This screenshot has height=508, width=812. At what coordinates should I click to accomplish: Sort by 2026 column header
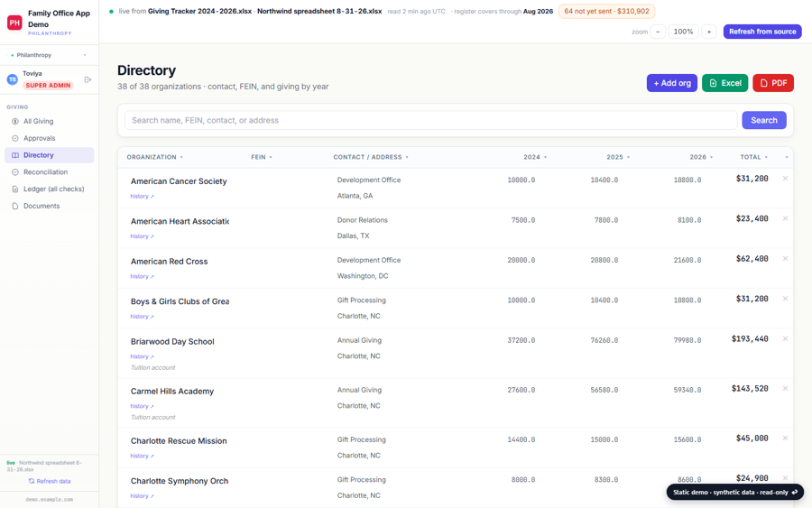click(x=701, y=157)
